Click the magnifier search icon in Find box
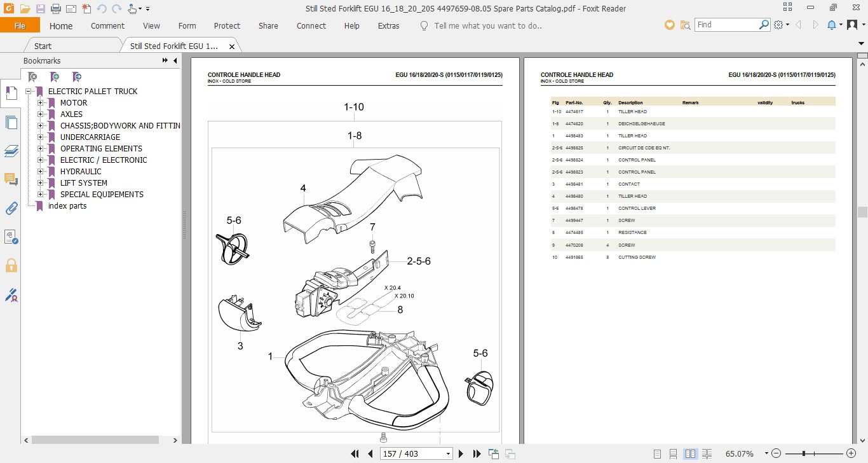 click(x=764, y=25)
